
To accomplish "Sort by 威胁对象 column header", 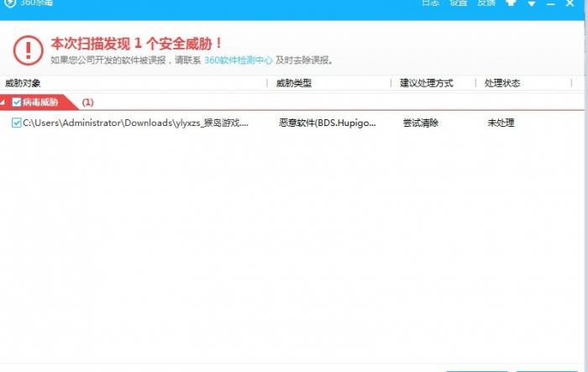I will click(x=23, y=83).
